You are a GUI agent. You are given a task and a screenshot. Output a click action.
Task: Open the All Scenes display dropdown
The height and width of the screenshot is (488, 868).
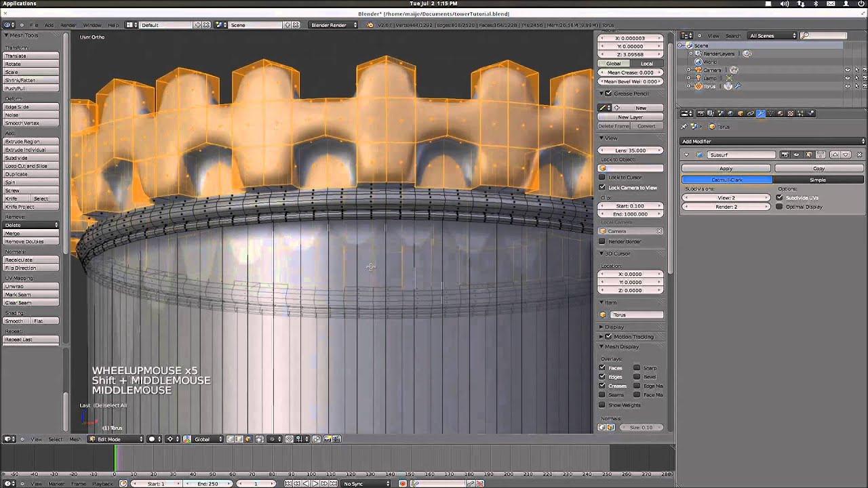coord(772,35)
